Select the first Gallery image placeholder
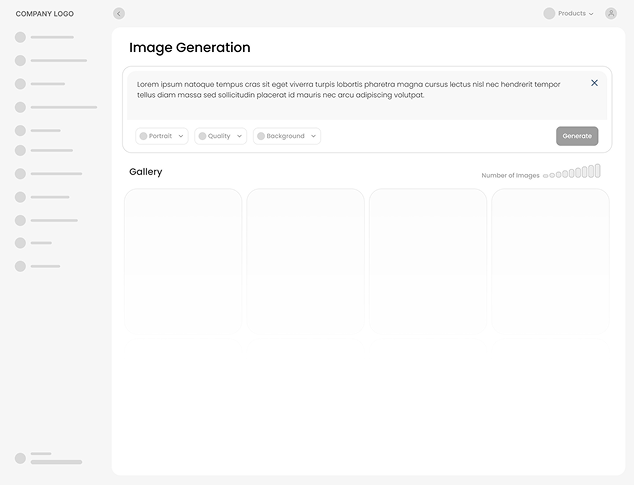Viewport: 634px width, 485px height. pyautogui.click(x=183, y=258)
